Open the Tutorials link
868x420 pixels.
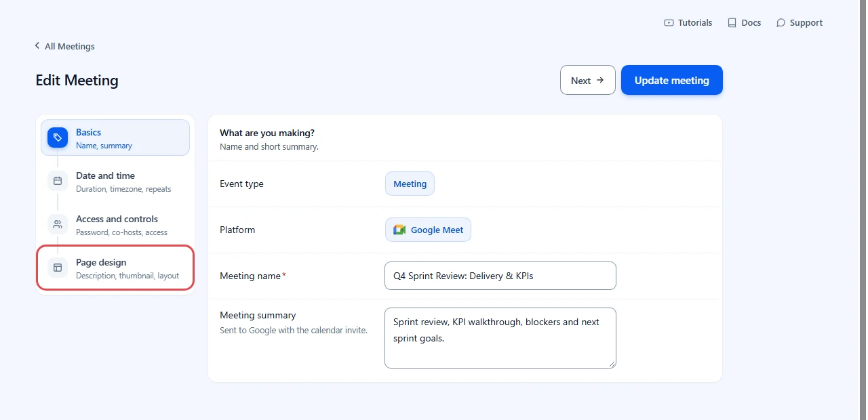(688, 22)
